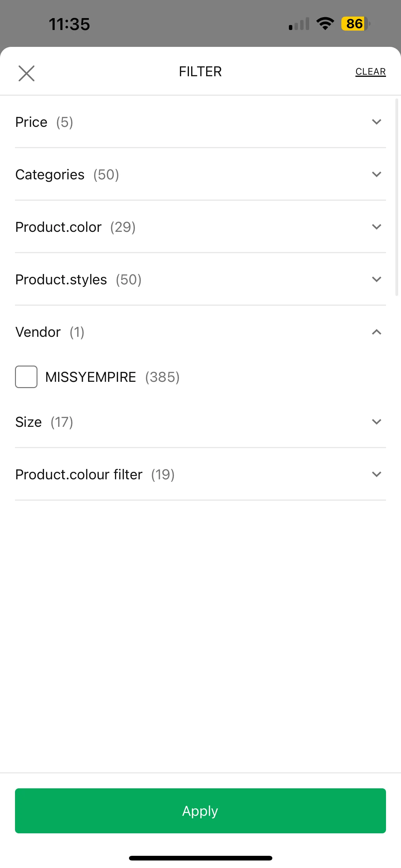Expand the Product.colour filter chevron
401x868 pixels.
376,474
